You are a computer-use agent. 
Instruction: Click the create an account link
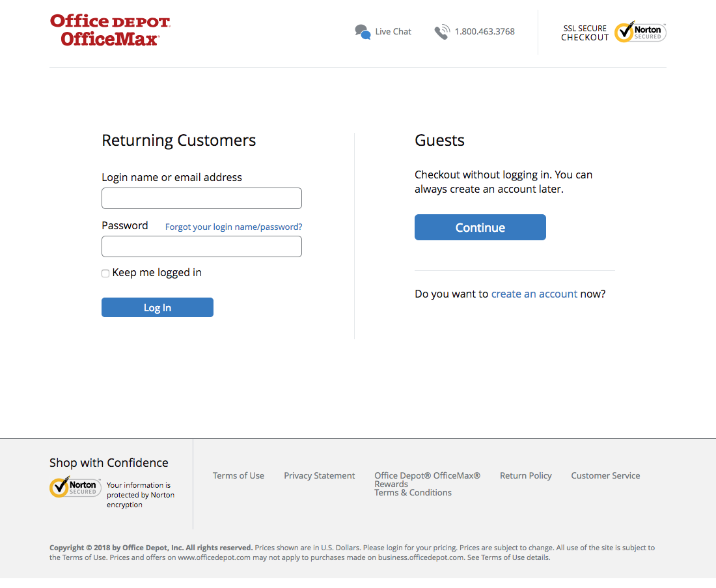click(x=534, y=294)
